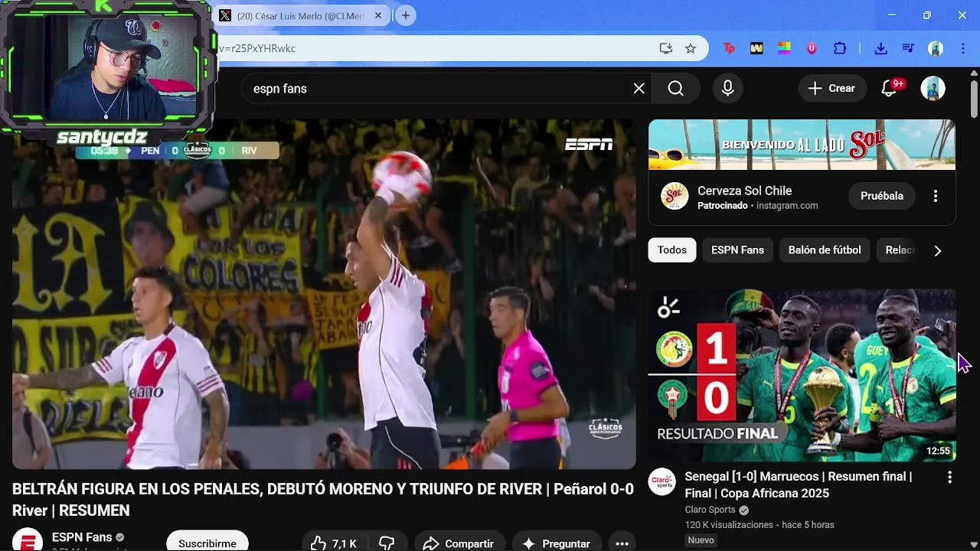Close the César Luis Merlo tab
This screenshot has height=551, width=980.
tap(377, 15)
